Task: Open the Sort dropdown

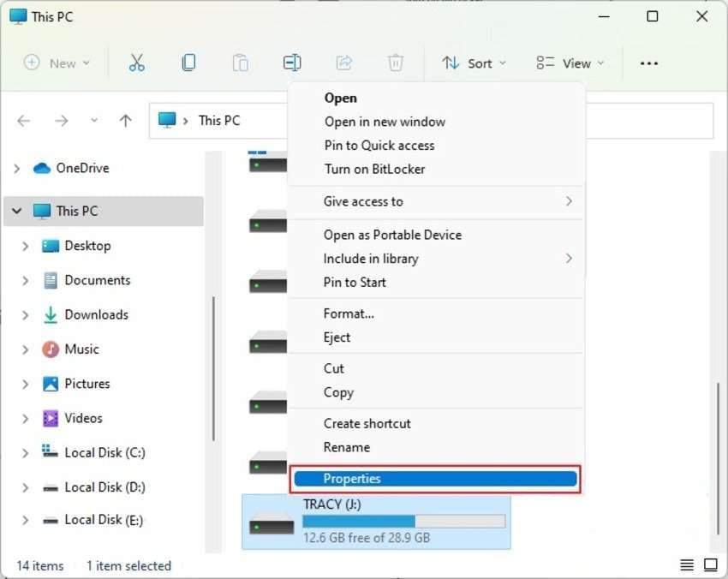Action: tap(474, 63)
